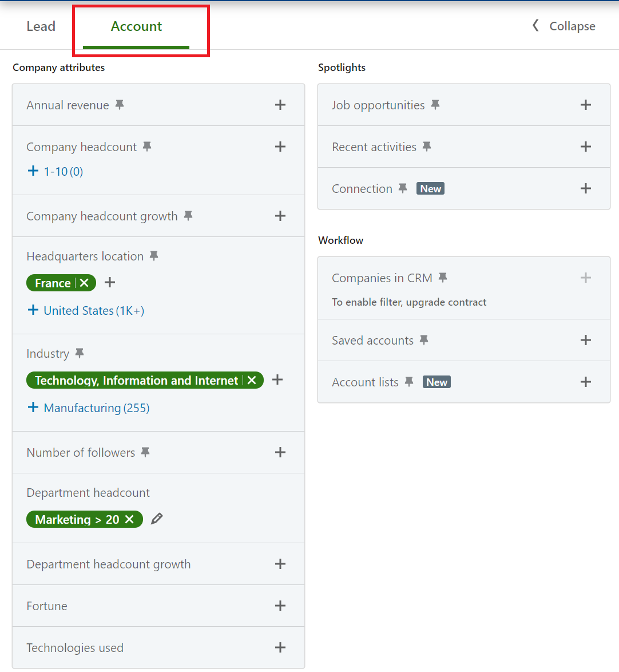The height and width of the screenshot is (672, 619).
Task: Expand the Annual revenue filter
Action: click(280, 105)
